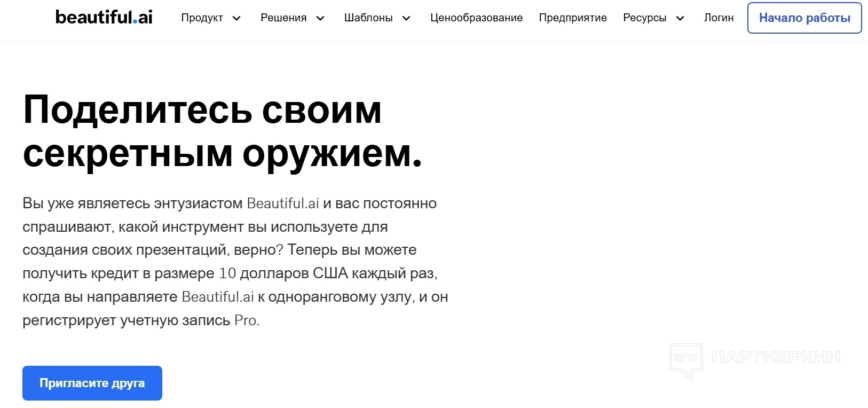This screenshot has height=408, width=868.
Task: Expand the chevron next to Шаблоны
Action: pos(406,18)
